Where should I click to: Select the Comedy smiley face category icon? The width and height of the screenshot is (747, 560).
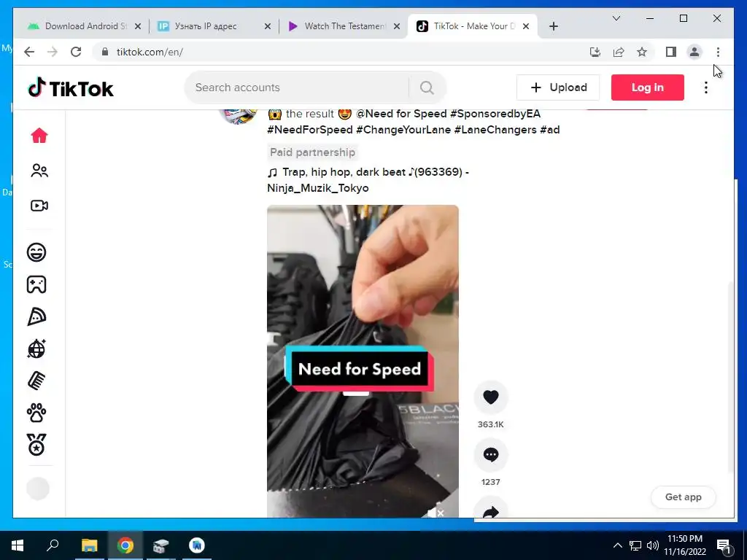pyautogui.click(x=36, y=252)
